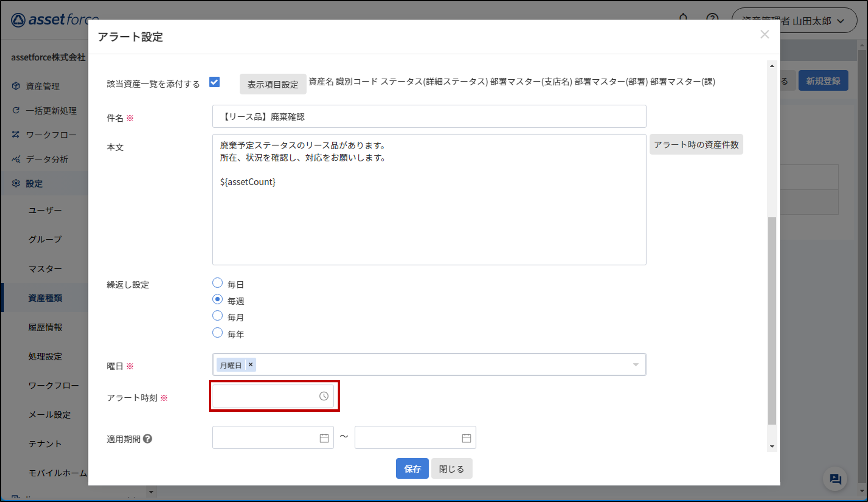Open データ分析 in the sidebar
This screenshot has height=502, width=868.
tap(47, 159)
